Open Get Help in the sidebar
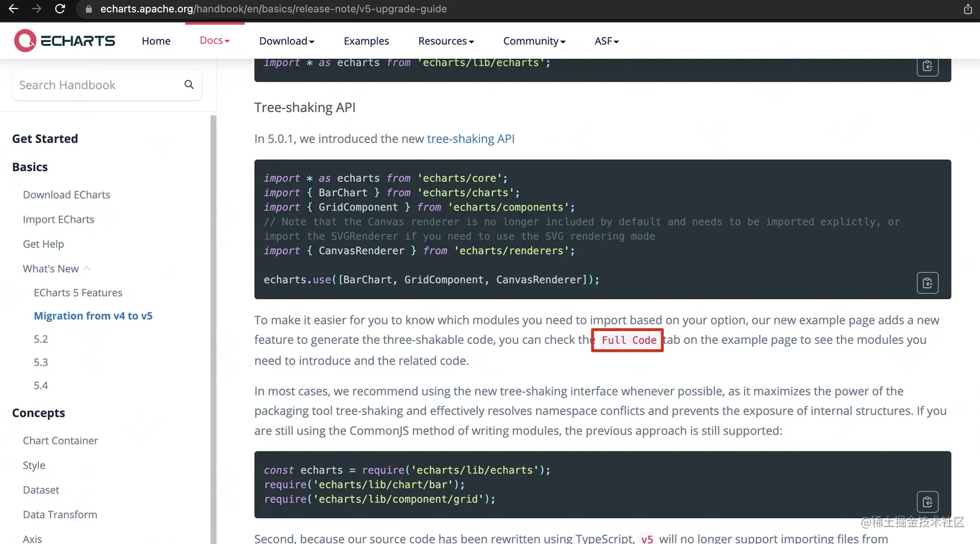The height and width of the screenshot is (544, 980). tap(43, 244)
